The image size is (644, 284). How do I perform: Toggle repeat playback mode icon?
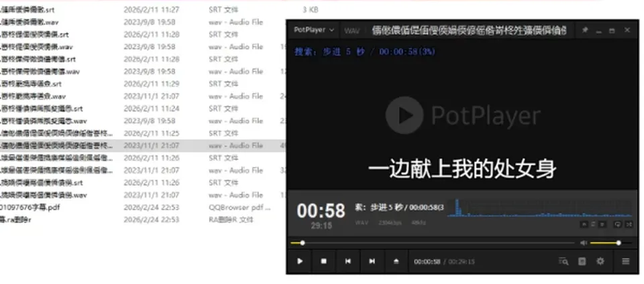pyautogui.click(x=617, y=224)
